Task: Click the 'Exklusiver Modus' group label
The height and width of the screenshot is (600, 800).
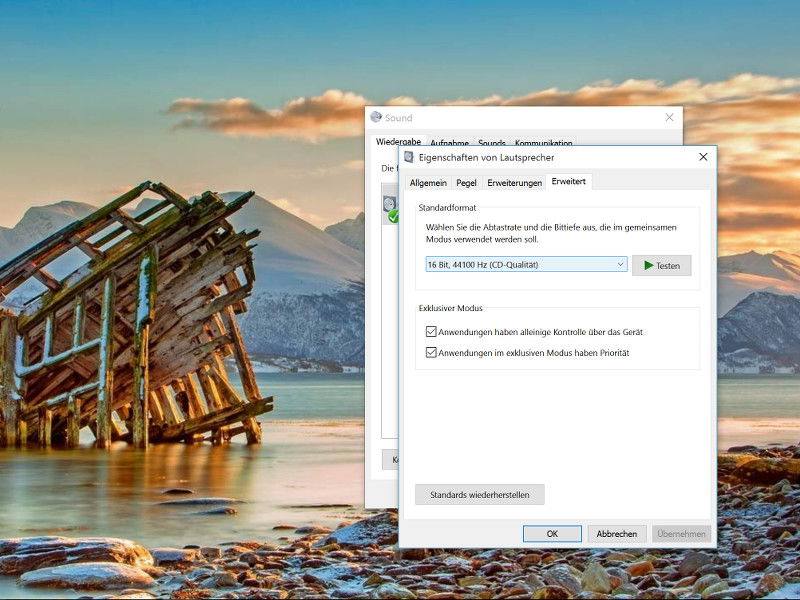Action: [x=451, y=308]
